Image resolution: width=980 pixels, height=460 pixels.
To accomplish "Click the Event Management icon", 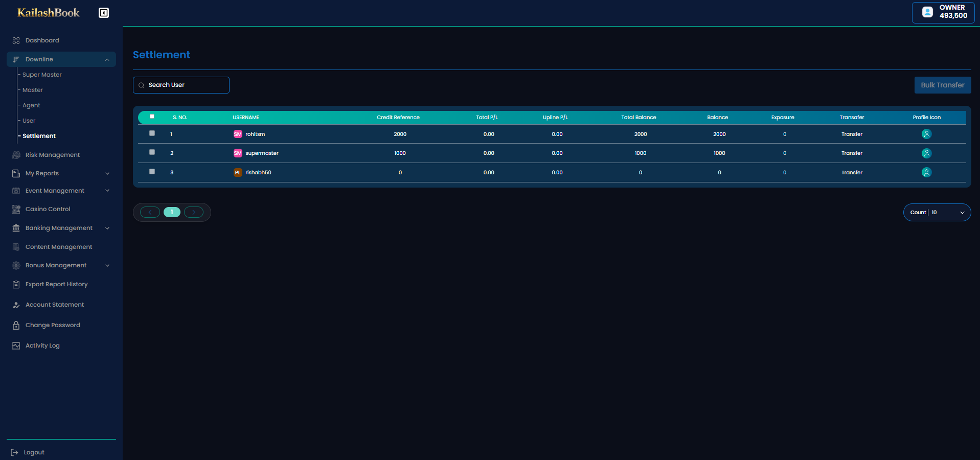I will coord(16,191).
